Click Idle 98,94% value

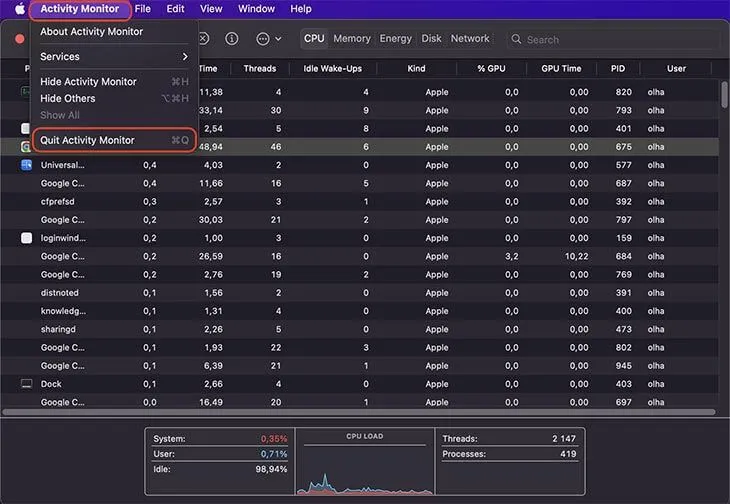pos(271,469)
